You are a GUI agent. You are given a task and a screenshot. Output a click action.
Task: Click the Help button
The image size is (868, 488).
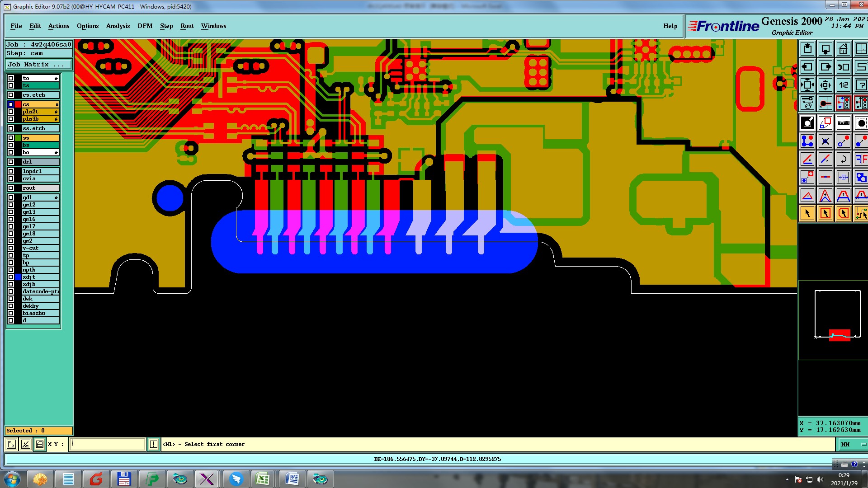tap(670, 26)
